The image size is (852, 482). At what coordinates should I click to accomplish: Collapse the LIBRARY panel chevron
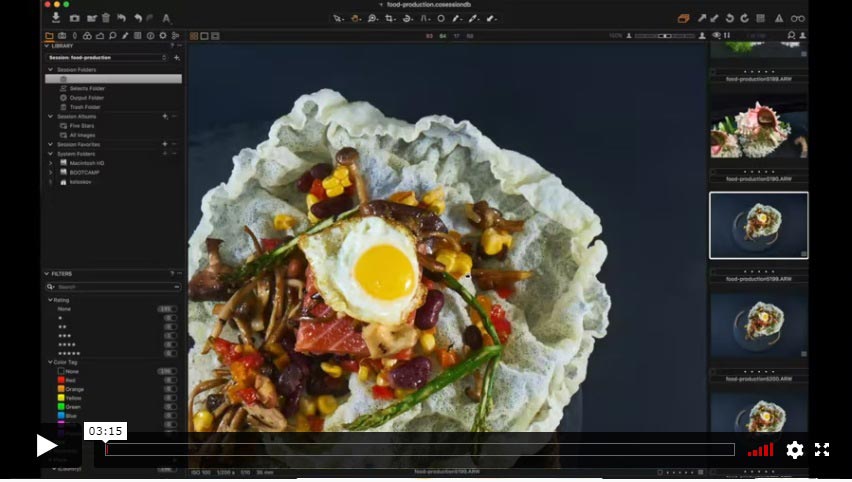point(47,46)
